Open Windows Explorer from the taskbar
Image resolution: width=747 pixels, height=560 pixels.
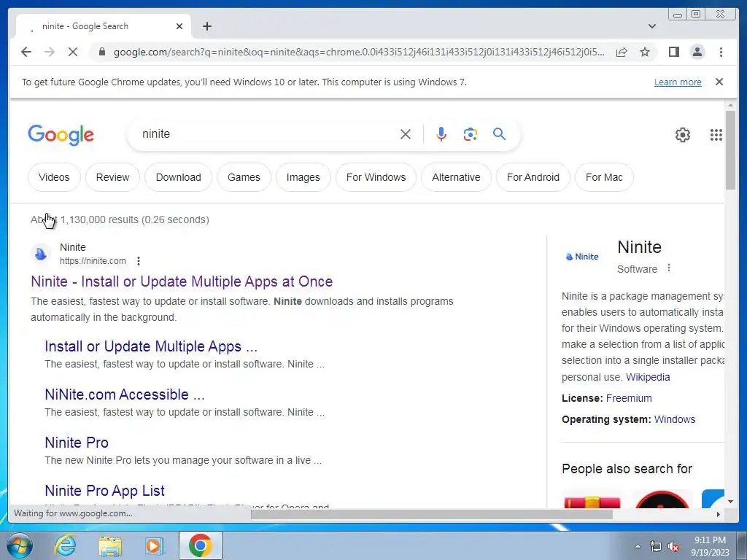[x=110, y=545]
